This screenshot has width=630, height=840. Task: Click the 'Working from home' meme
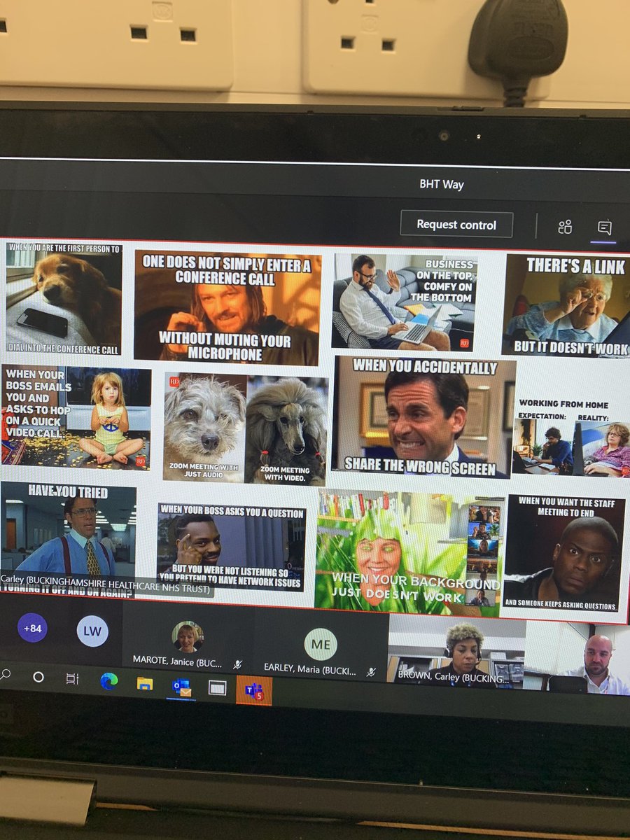(571, 438)
